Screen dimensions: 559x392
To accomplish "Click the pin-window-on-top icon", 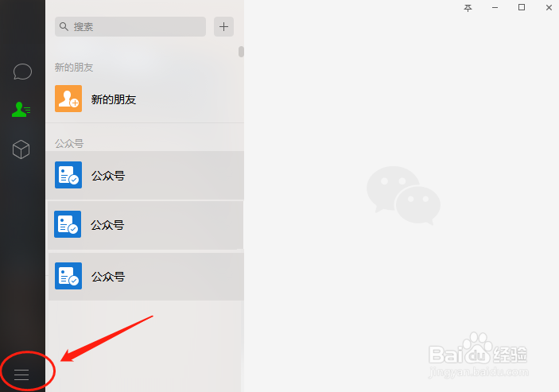I will click(468, 8).
